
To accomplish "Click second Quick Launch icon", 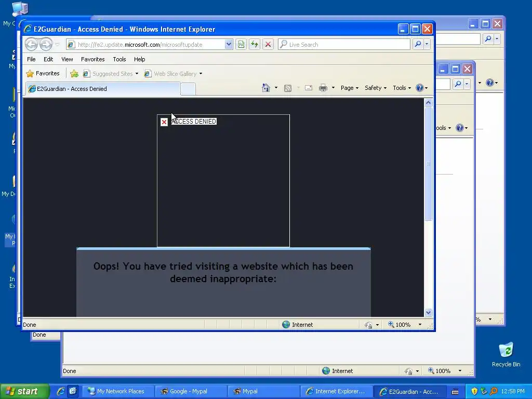I will coord(73,391).
